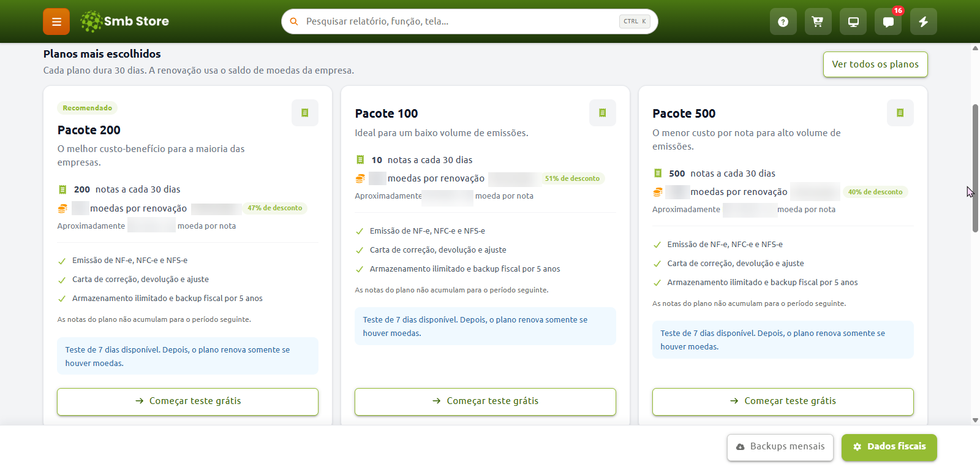Viewport: 980px width, 469px height.
Task: Click the coins icon in Pacote 500
Action: coord(658,192)
